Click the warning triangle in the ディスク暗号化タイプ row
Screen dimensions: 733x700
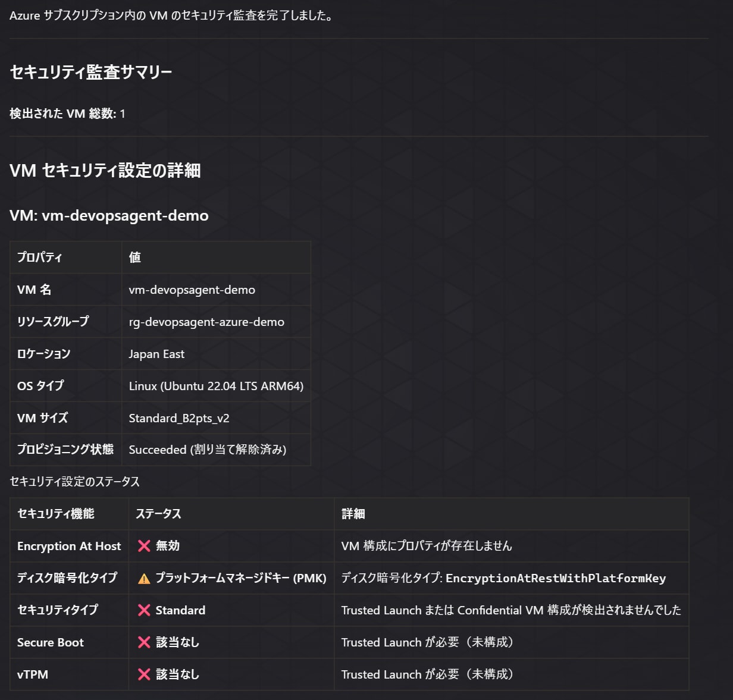coord(144,578)
